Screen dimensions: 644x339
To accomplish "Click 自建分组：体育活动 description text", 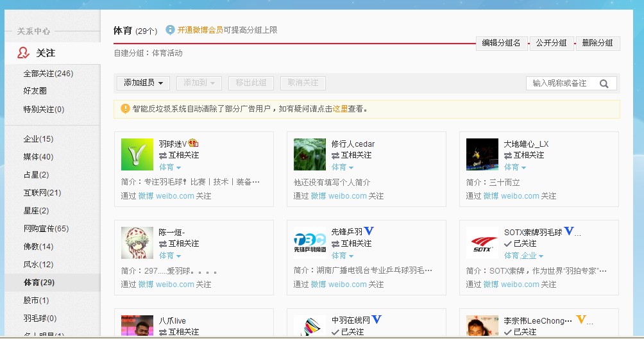I will (148, 53).
